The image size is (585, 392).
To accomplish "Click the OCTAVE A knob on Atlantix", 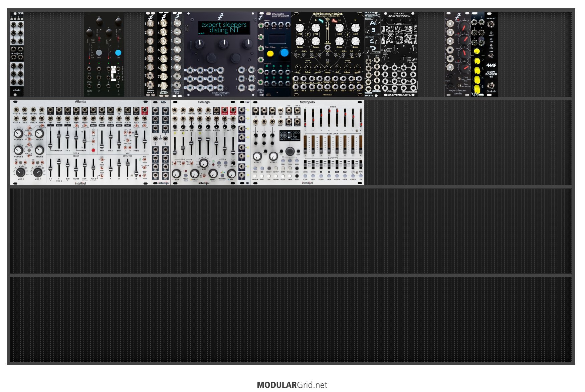I will tap(18, 134).
